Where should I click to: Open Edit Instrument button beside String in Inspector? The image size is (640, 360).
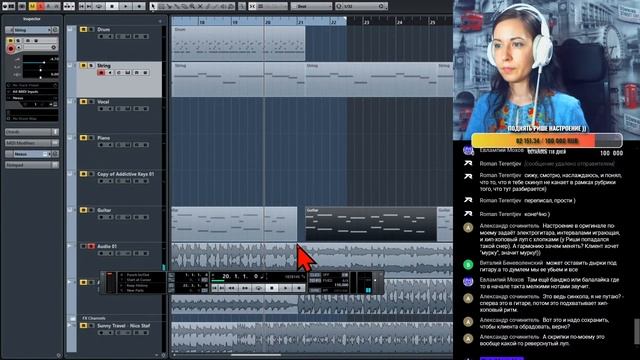[55, 30]
